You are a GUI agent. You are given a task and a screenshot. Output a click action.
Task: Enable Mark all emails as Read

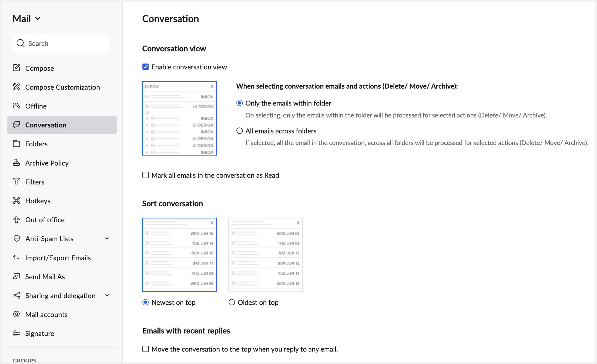click(145, 175)
